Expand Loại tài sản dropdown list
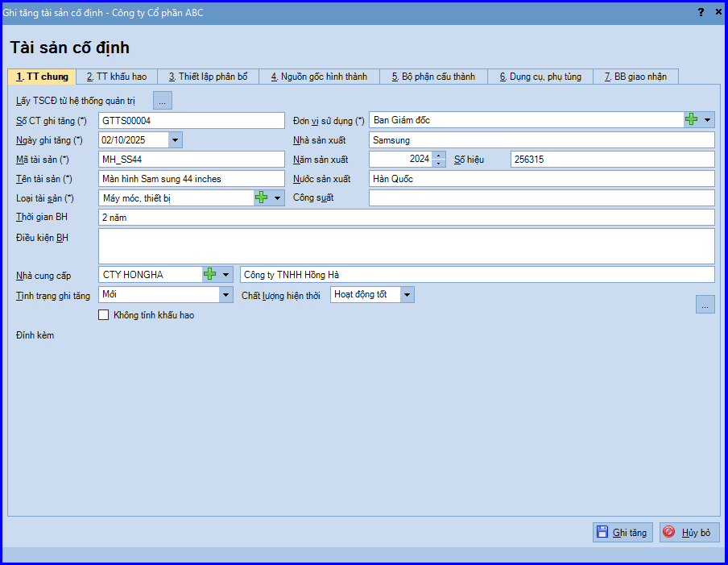 [x=277, y=198]
